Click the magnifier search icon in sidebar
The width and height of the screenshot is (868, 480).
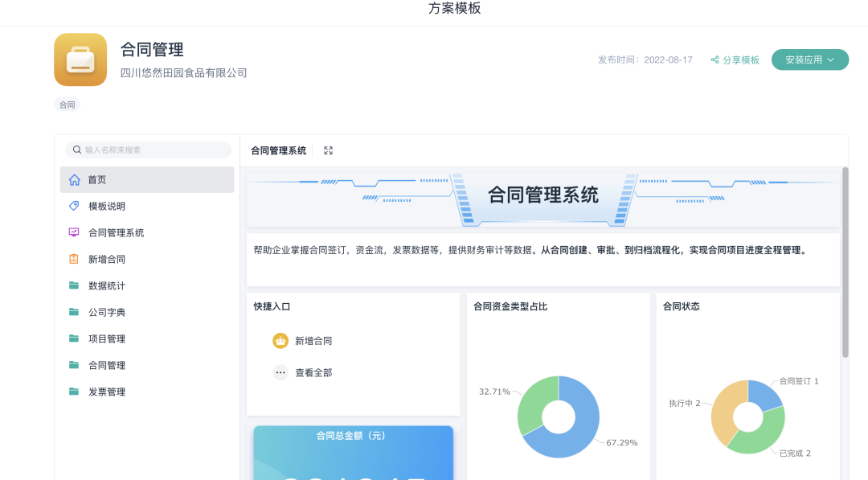(x=77, y=150)
